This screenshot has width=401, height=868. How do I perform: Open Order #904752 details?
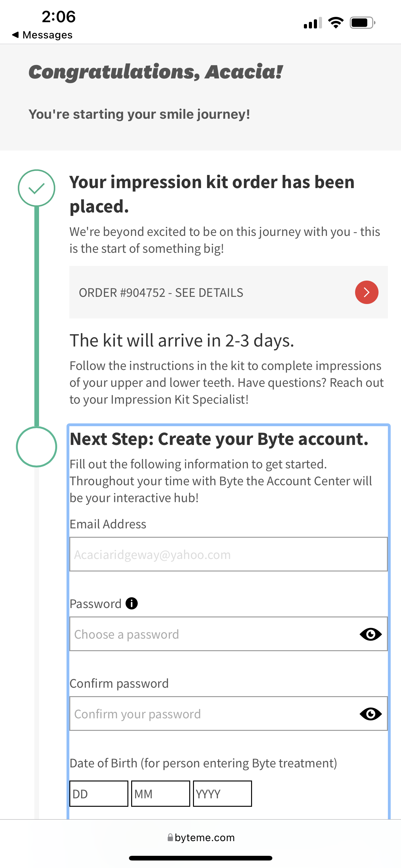point(161,292)
